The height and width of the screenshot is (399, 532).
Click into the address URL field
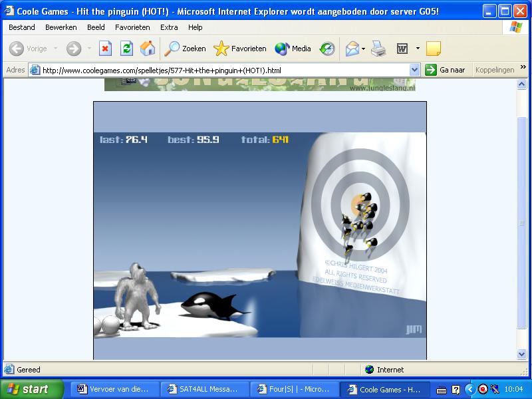click(x=225, y=70)
